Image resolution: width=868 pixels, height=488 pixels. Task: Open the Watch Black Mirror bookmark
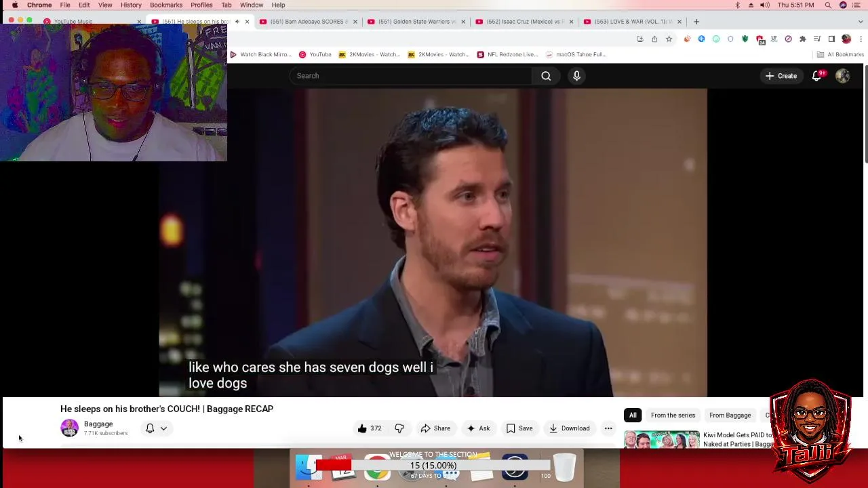click(x=260, y=54)
